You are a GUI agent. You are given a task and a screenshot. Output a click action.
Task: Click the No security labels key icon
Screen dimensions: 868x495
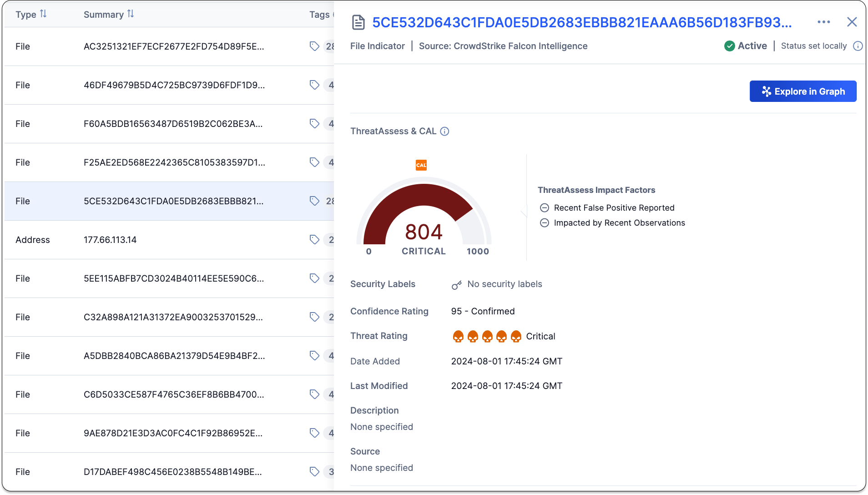pos(456,285)
